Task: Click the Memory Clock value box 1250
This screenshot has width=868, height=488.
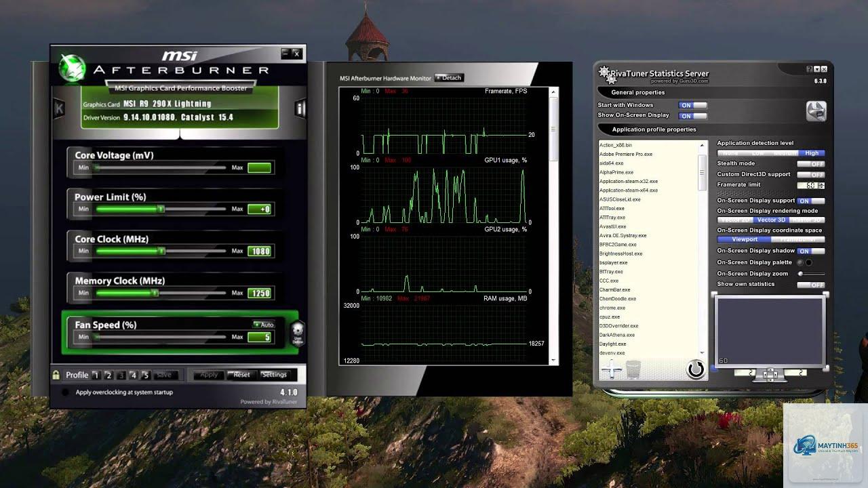Action: pyautogui.click(x=260, y=293)
